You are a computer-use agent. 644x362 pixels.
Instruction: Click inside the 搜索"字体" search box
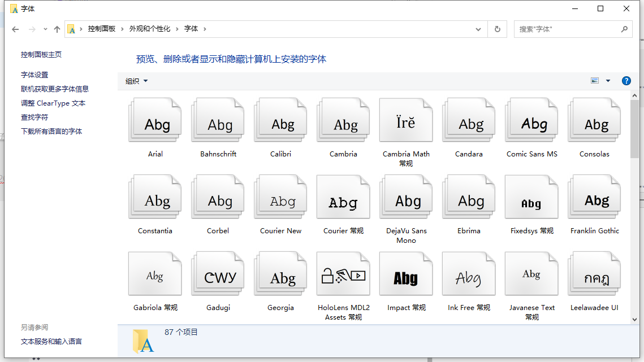565,29
